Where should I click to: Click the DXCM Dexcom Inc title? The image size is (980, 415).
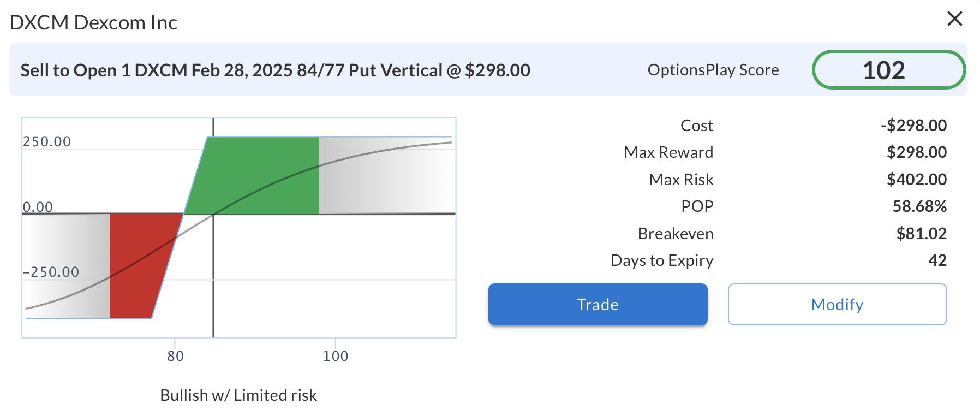coord(93,22)
